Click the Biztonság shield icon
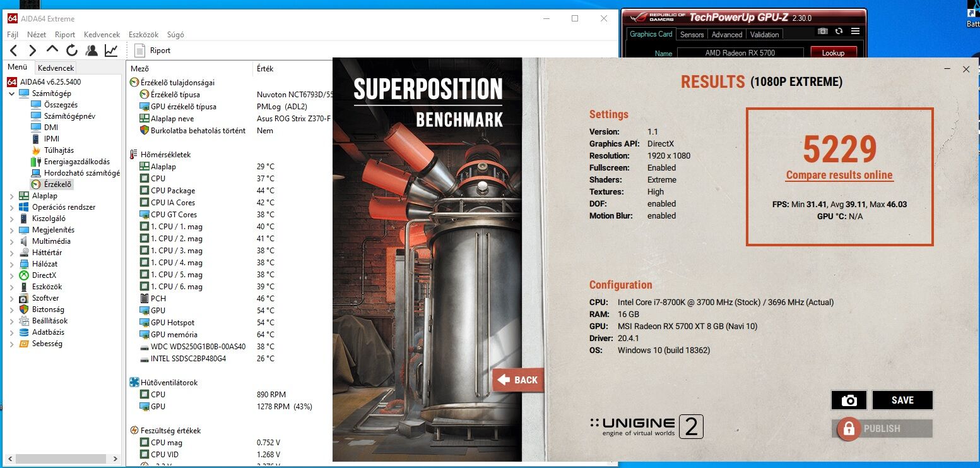980x468 pixels. (24, 309)
